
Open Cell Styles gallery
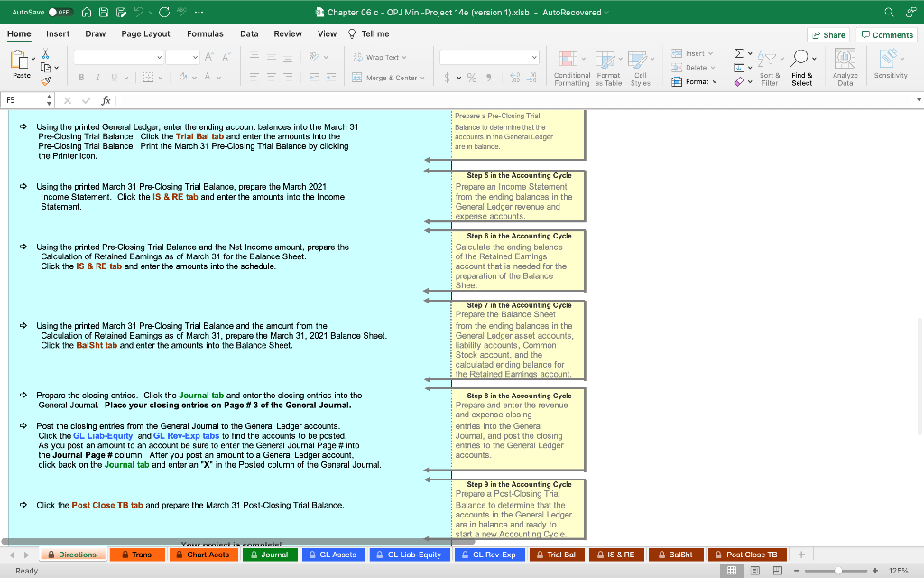641,69
